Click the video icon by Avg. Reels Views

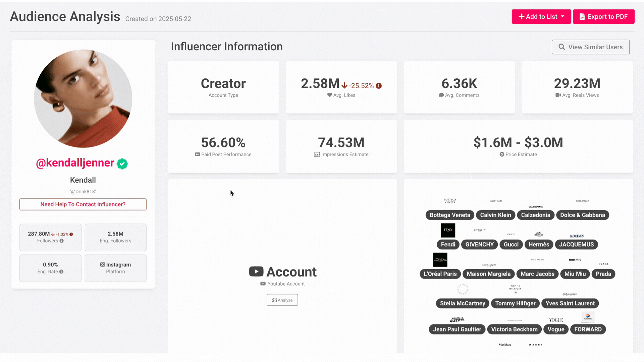(x=558, y=95)
